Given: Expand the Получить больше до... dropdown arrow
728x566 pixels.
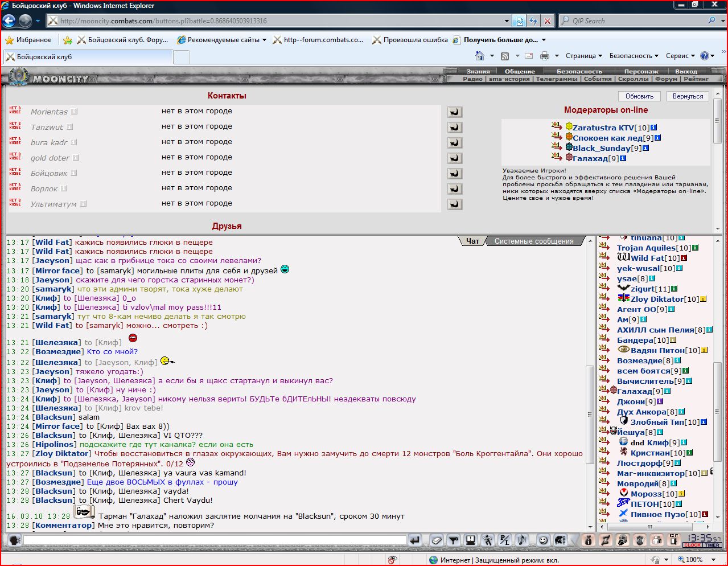Looking at the screenshot, I should pos(544,40).
